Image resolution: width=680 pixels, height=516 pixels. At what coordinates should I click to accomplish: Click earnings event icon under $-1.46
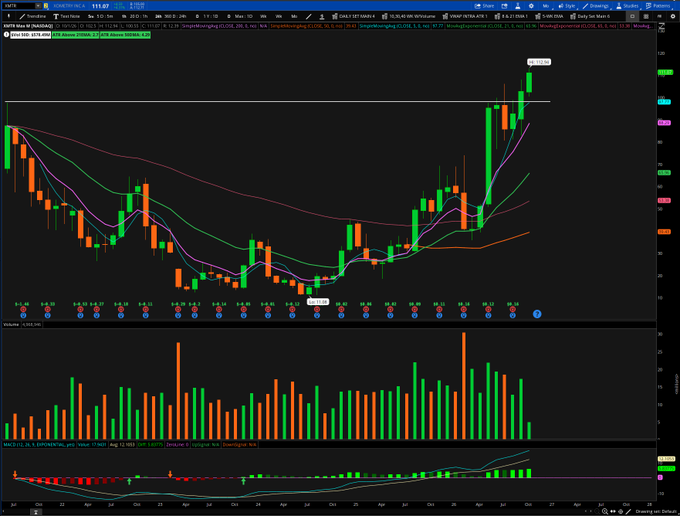[23, 310]
